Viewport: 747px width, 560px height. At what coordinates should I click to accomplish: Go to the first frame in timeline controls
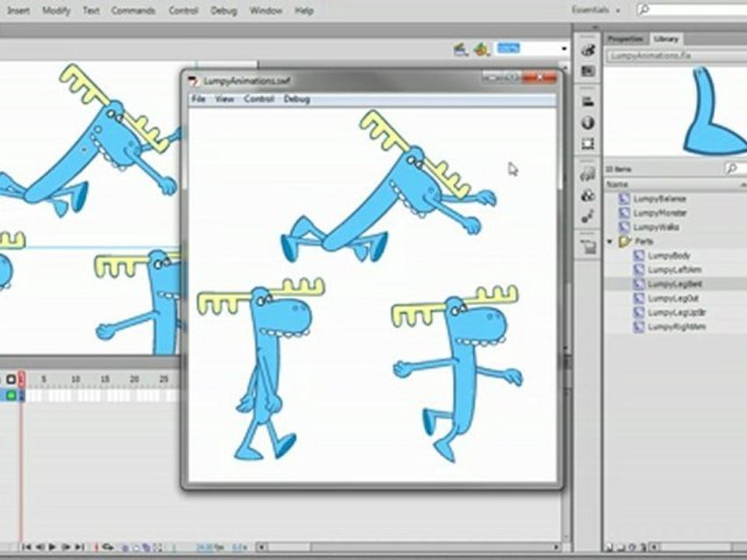(x=26, y=547)
